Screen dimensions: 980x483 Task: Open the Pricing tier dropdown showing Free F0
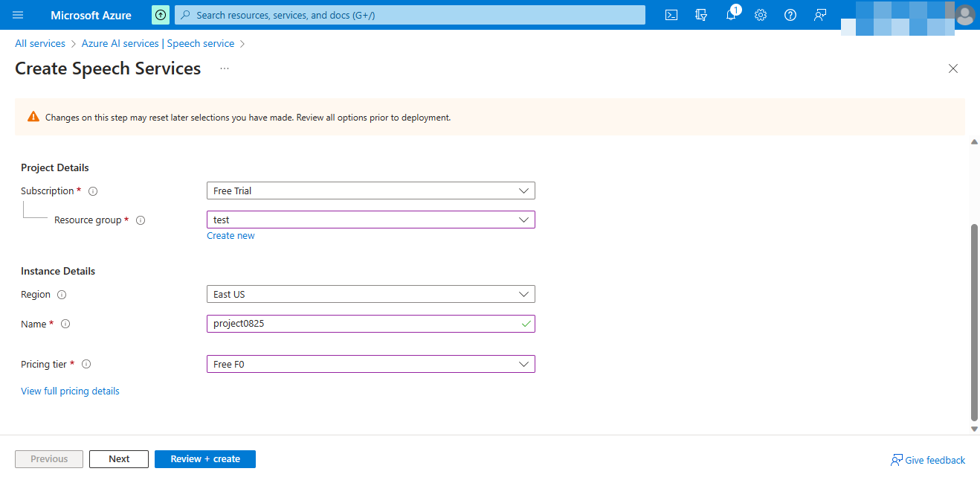[x=370, y=364]
